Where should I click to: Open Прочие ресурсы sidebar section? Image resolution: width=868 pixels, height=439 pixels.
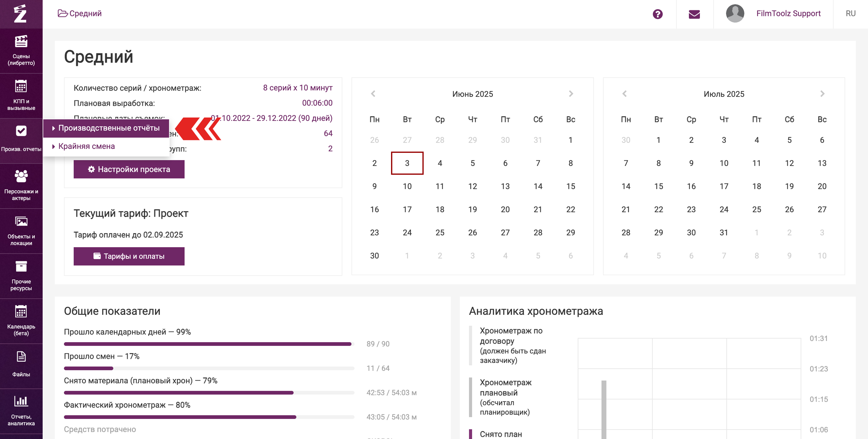(x=21, y=276)
